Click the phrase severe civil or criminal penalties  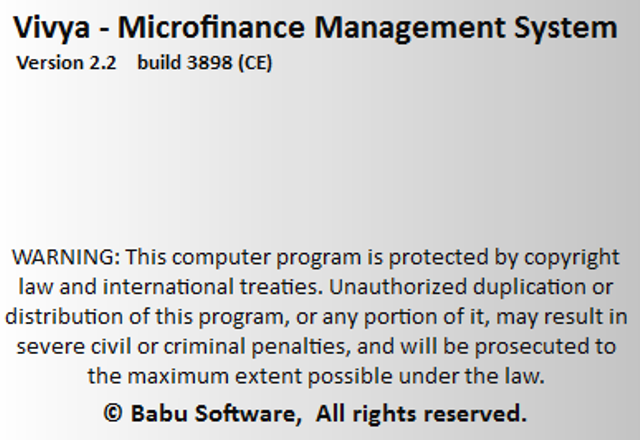click(168, 347)
